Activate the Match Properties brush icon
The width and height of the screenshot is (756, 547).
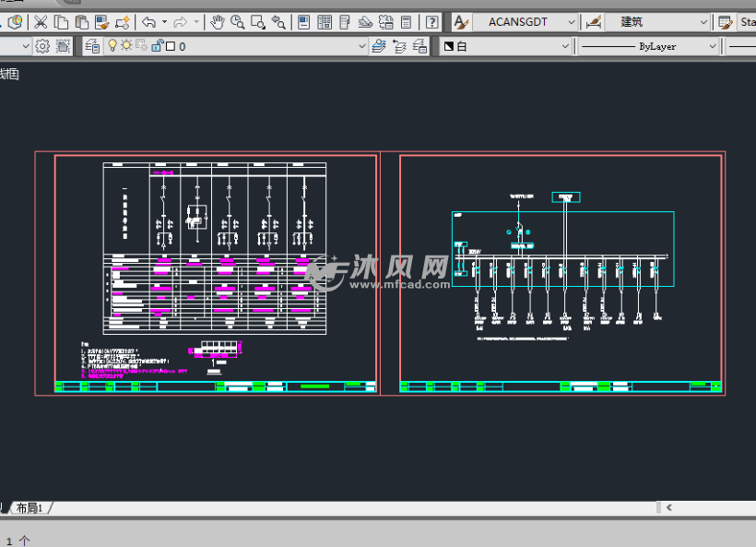101,22
